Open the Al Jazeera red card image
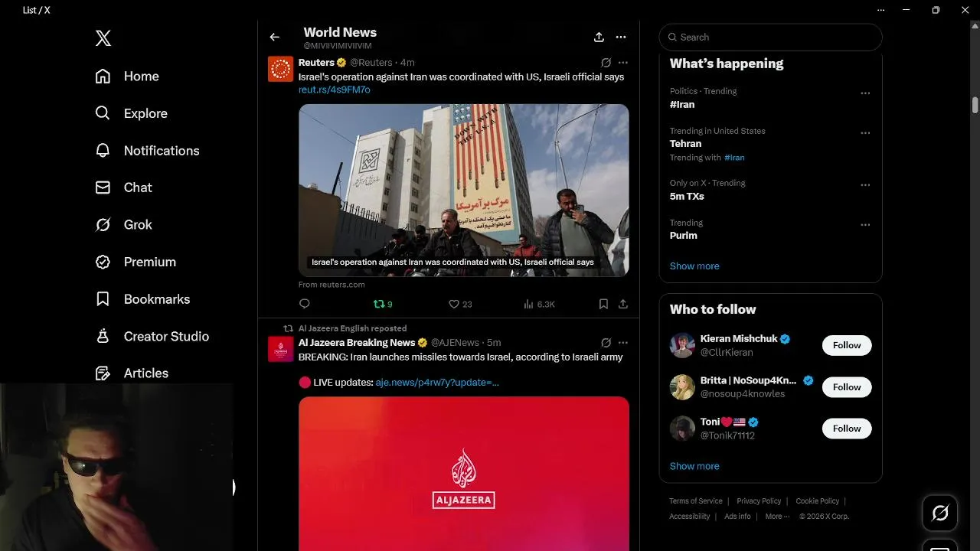This screenshot has width=980, height=551. tap(464, 474)
